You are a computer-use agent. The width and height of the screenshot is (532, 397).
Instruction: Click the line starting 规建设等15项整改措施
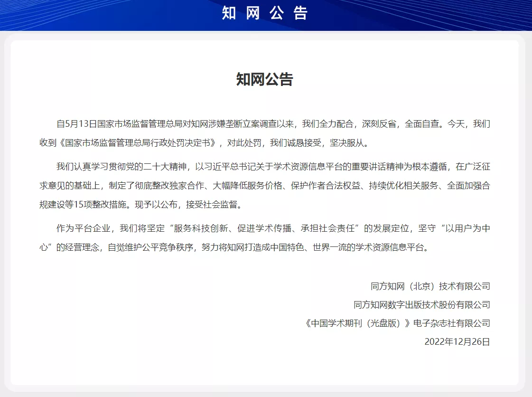point(142,205)
